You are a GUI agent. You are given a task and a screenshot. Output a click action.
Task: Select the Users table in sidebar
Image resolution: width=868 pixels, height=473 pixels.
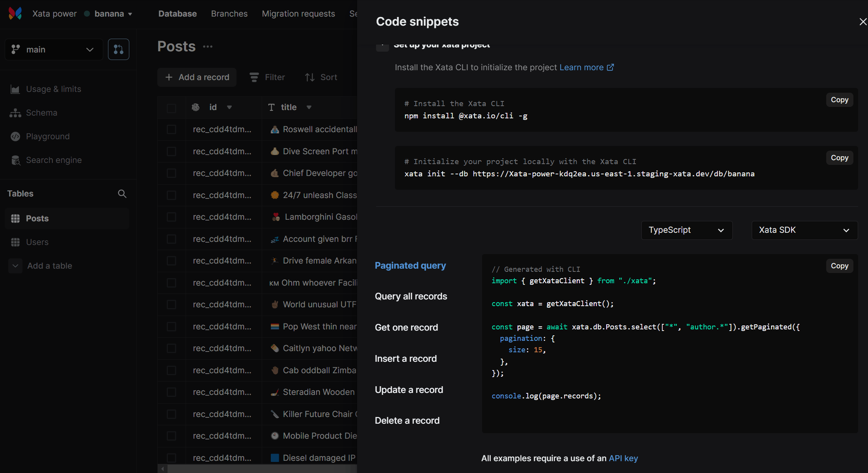67,242
